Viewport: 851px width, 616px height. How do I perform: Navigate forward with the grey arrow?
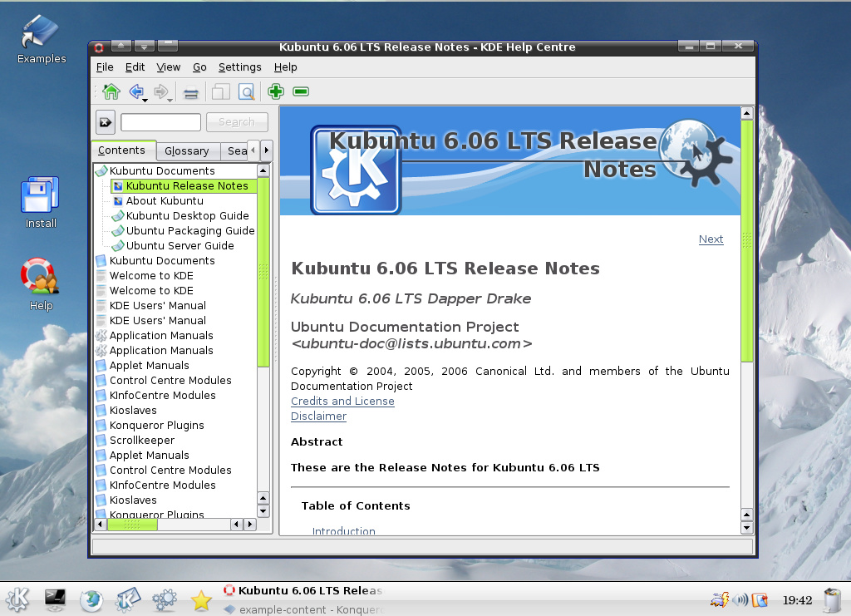click(160, 91)
